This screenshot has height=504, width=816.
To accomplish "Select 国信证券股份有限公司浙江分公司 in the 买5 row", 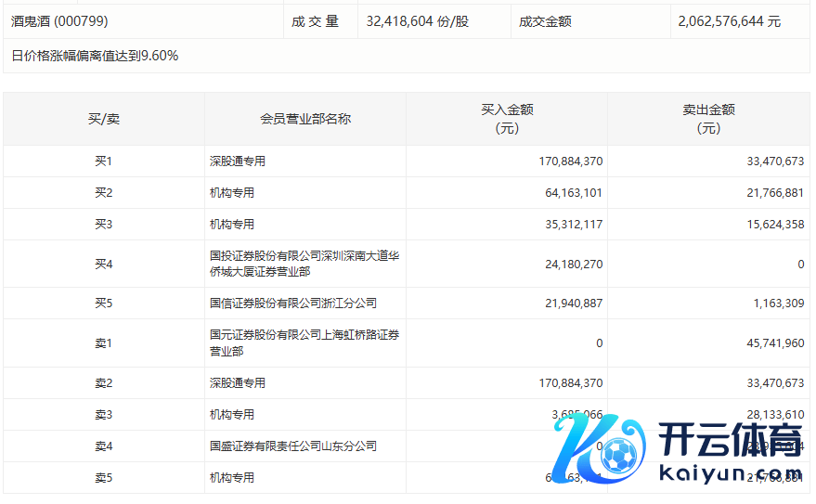I will pos(293,304).
